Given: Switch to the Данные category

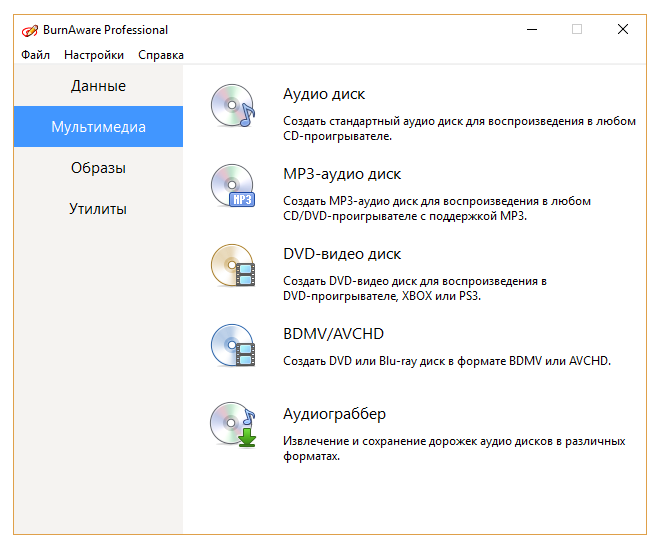Looking at the screenshot, I should pos(98,86).
